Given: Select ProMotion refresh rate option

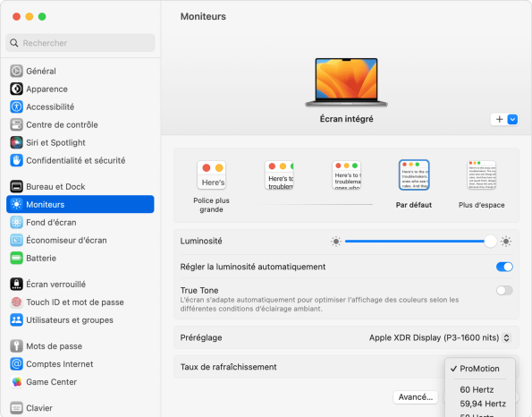Looking at the screenshot, I should coord(479,369).
